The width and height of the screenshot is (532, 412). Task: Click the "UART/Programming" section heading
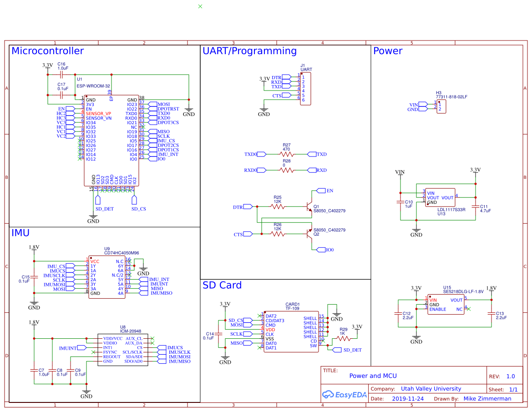[249, 51]
